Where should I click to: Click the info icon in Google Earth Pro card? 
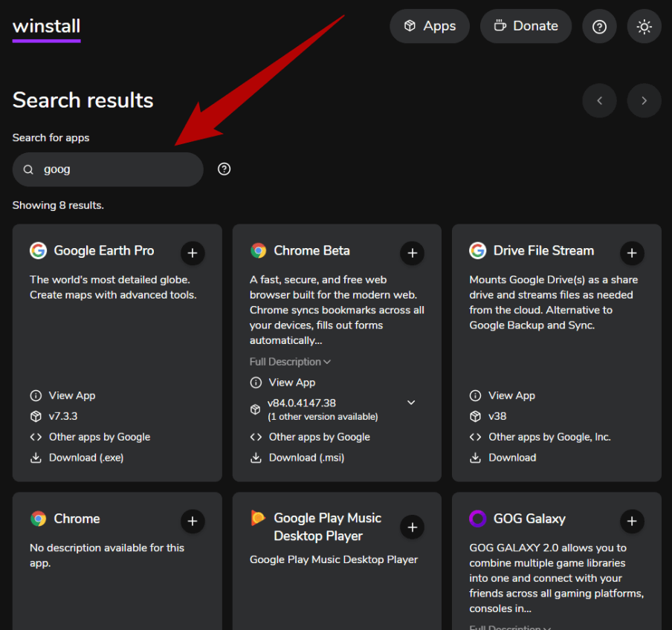[36, 395]
